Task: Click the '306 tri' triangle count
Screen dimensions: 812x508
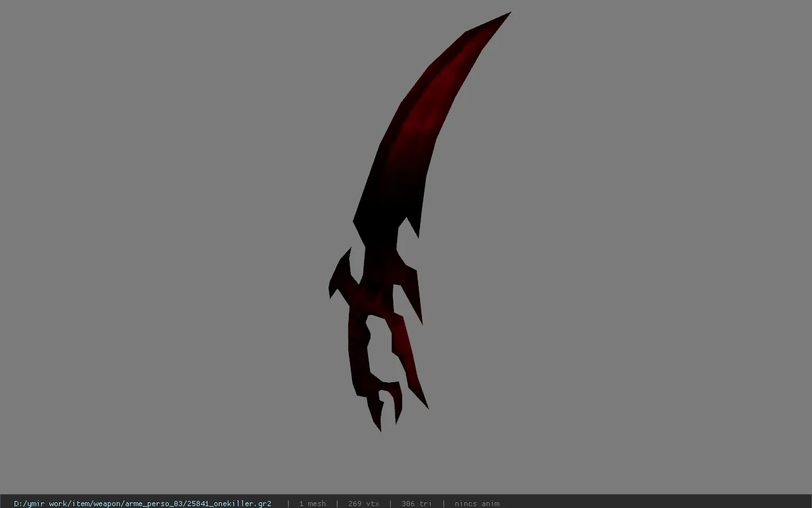Action: coord(417,504)
